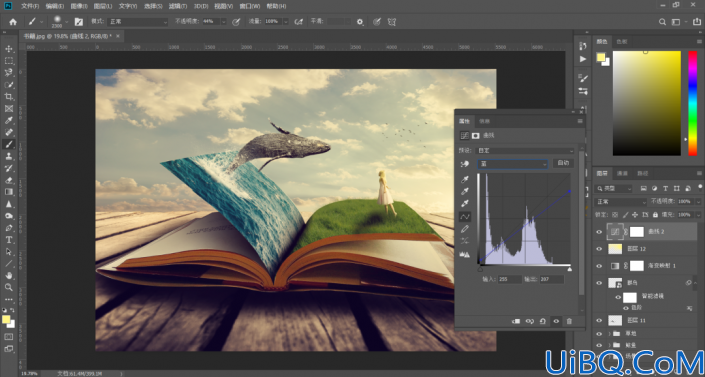The image size is (705, 377).
Task: Switch to the 路径 panel tab
Action: pos(643,173)
